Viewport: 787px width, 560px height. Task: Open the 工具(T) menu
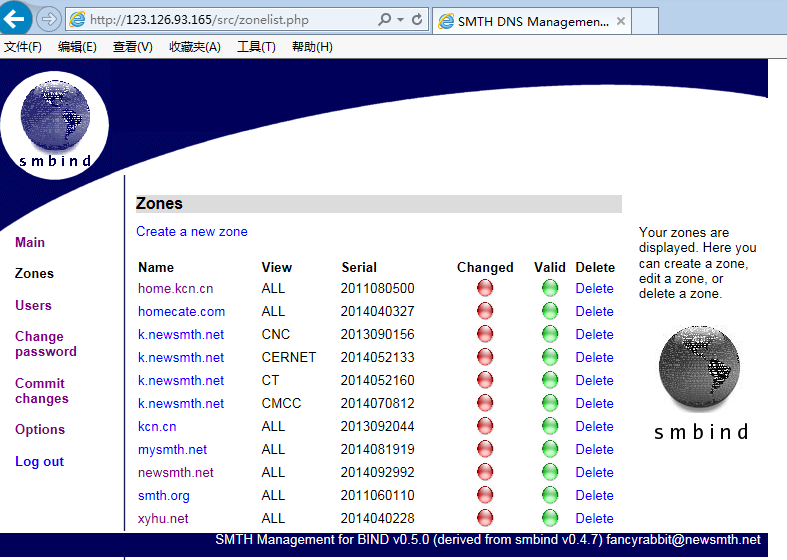pos(256,47)
